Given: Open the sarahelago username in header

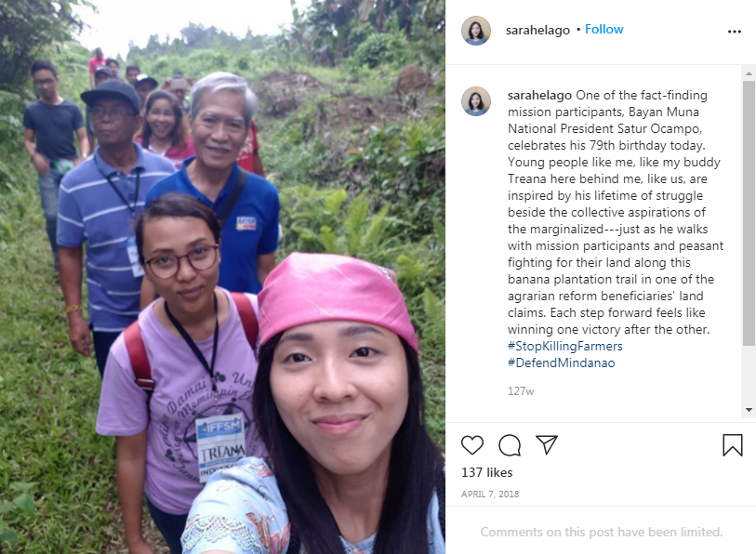Looking at the screenshot, I should coord(537,30).
